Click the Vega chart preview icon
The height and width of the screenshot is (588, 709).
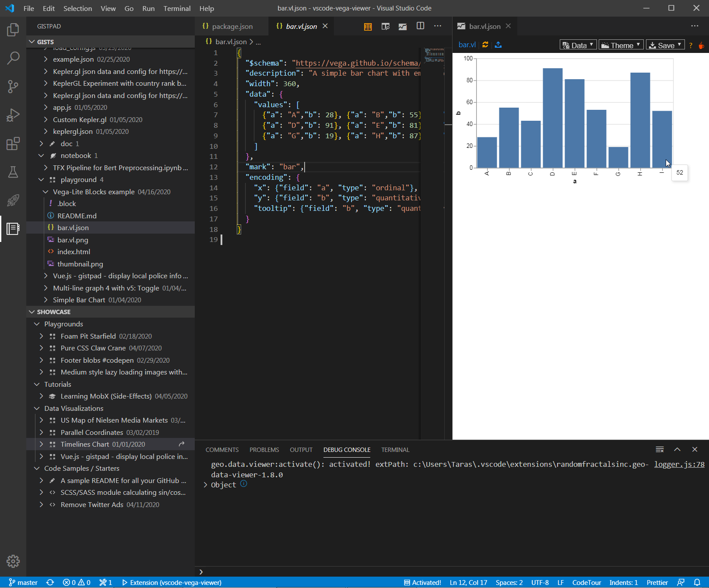tap(403, 27)
